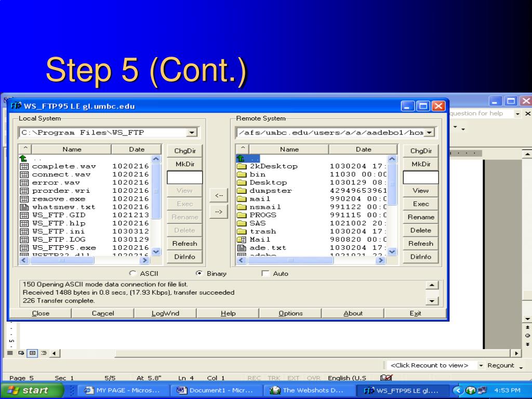This screenshot has height=399, width=532.
Task: Switch to MY PAGE taskbar item
Action: point(123,391)
